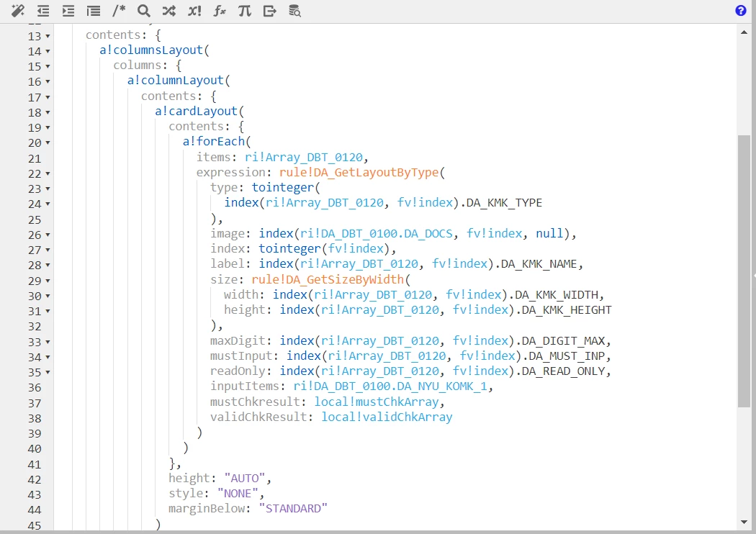Image resolution: width=756 pixels, height=534 pixels.
Task: Click rule!DA_GetLayoutByType on line 22
Action: coord(359,173)
